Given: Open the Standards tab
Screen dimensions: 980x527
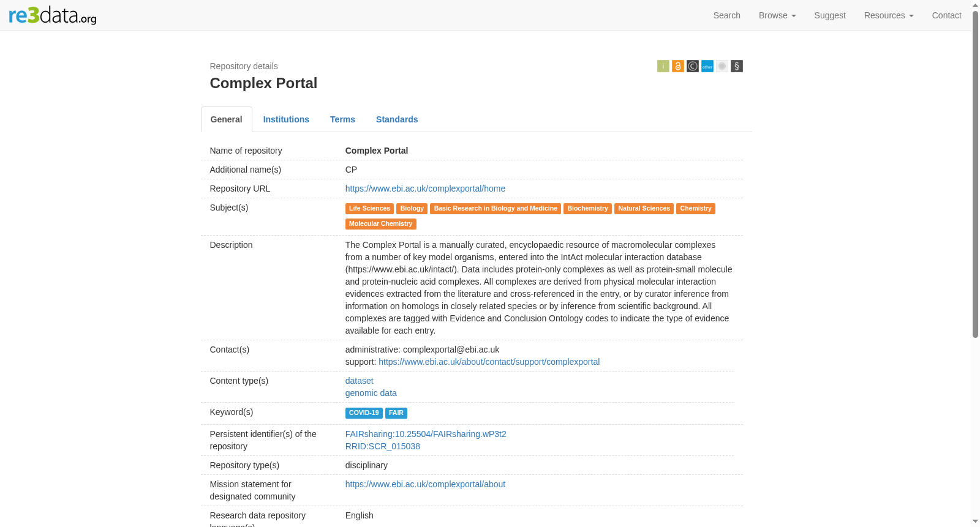Looking at the screenshot, I should click(x=397, y=119).
